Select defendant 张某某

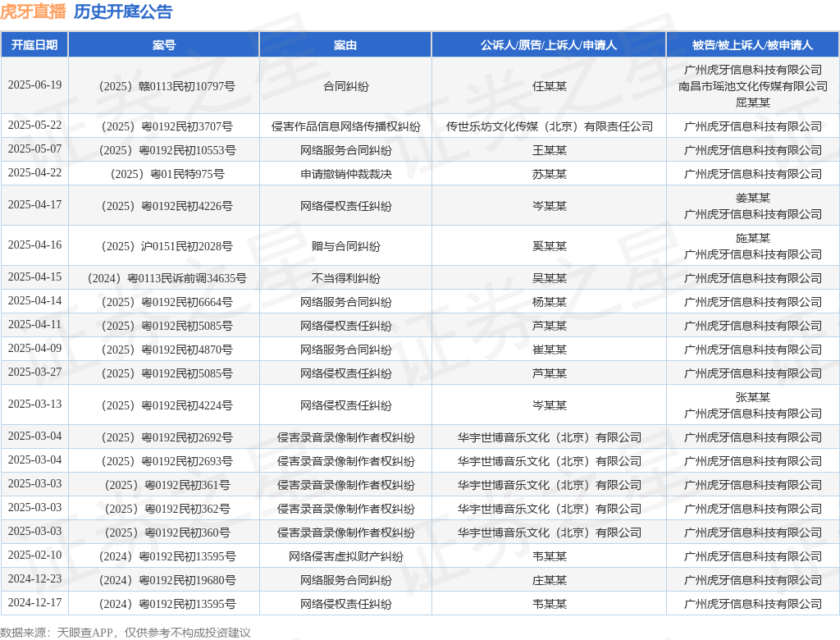(x=753, y=397)
